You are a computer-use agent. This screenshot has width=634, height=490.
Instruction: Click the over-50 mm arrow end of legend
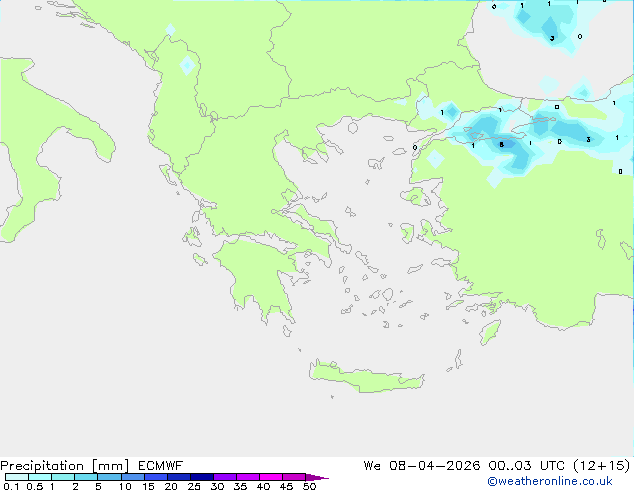coord(317,478)
